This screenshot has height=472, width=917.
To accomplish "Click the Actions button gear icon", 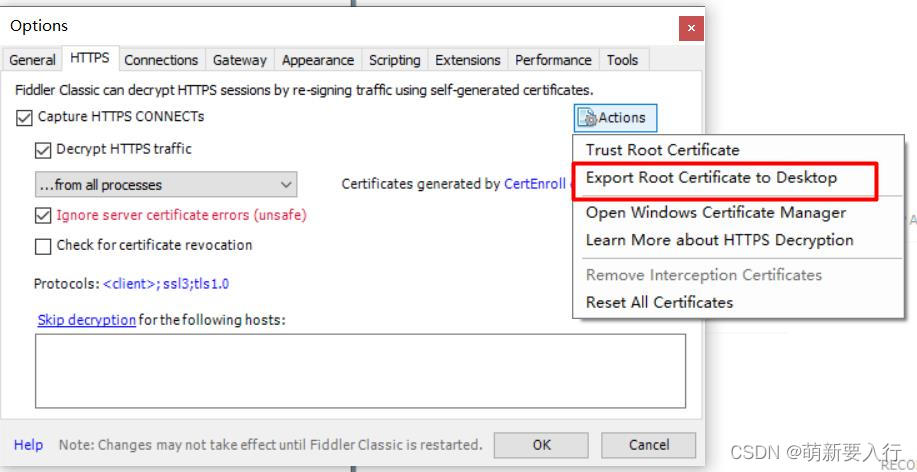I will [x=589, y=118].
